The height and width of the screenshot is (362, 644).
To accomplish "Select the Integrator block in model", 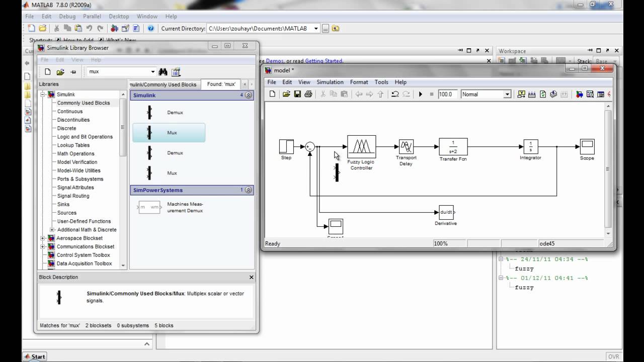I will tap(531, 147).
